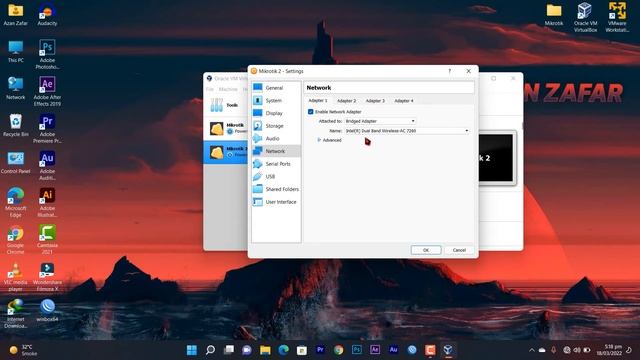The height and width of the screenshot is (360, 640).
Task: Switch to the Adapter 2 tab
Action: (347, 100)
